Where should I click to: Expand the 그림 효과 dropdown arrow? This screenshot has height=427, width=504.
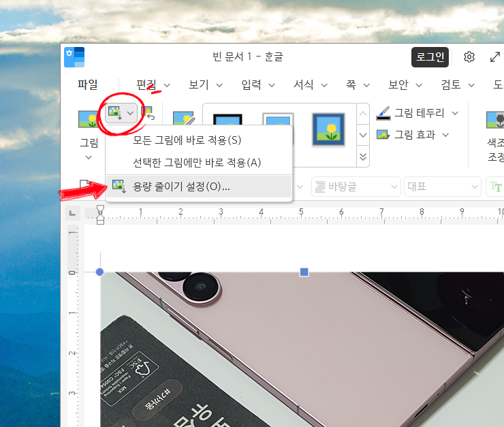pos(445,135)
